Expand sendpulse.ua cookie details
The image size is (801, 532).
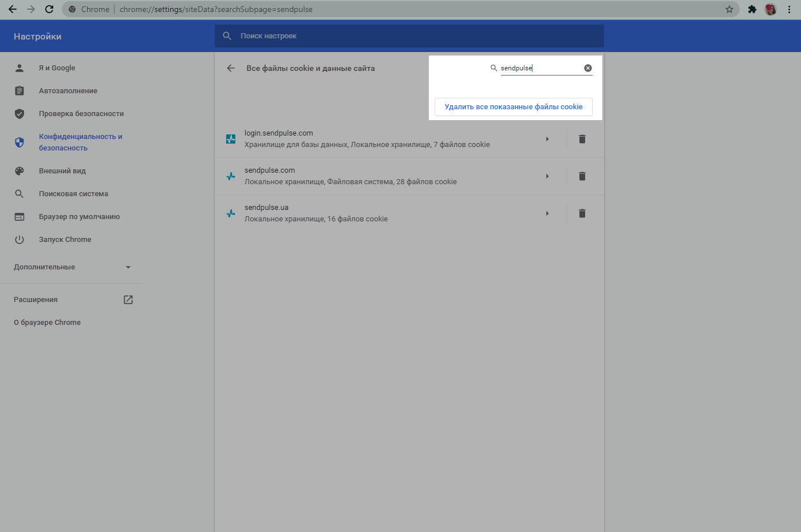(547, 213)
